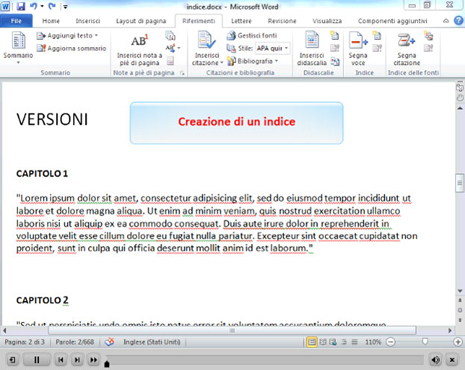This screenshot has height=370, width=465.
Task: Click Parole: 2/668 word count
Action: 75,342
